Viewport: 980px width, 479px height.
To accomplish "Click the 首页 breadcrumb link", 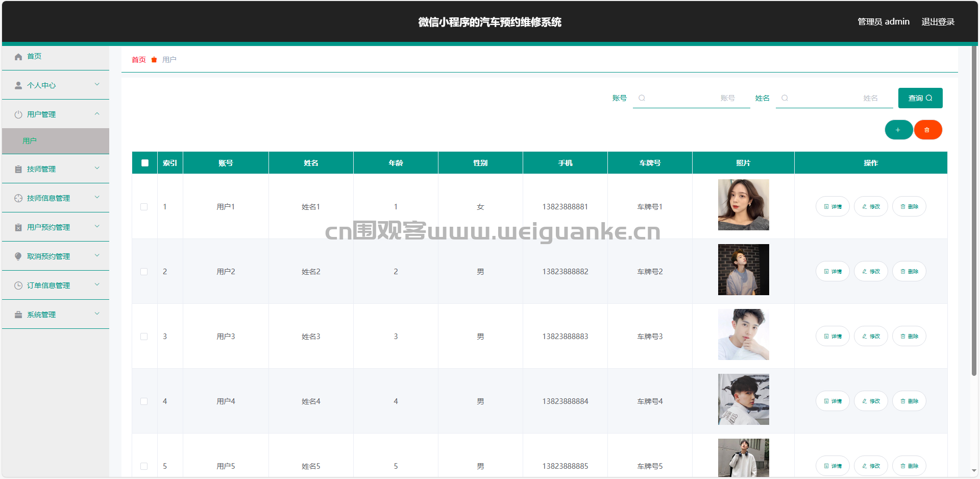I will 139,60.
